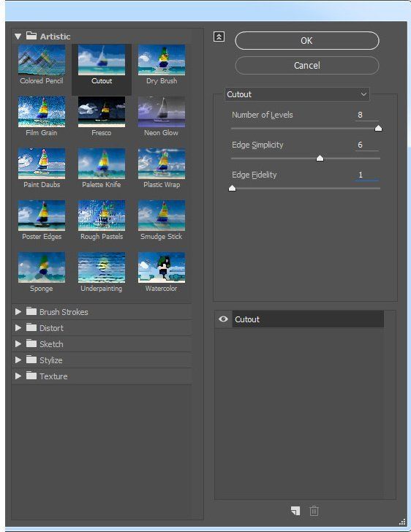Click the Edge Fidelity label
Viewport: 411px width, 532px height.
coord(254,175)
